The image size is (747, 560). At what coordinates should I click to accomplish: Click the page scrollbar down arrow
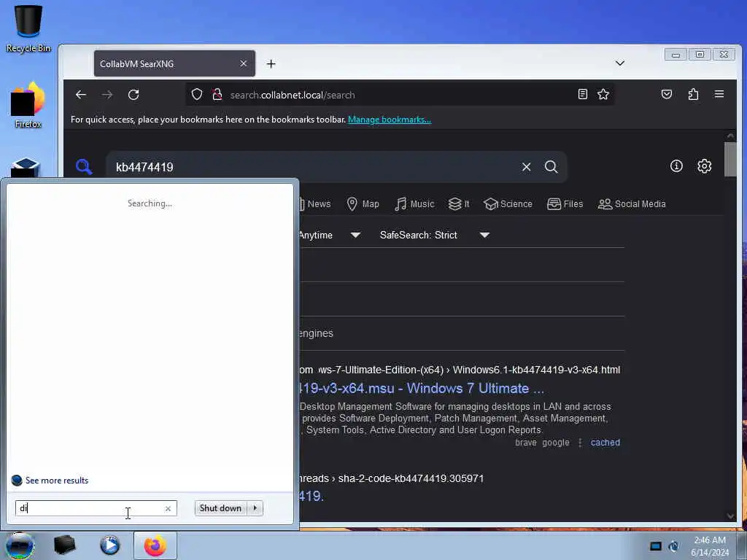point(730,516)
